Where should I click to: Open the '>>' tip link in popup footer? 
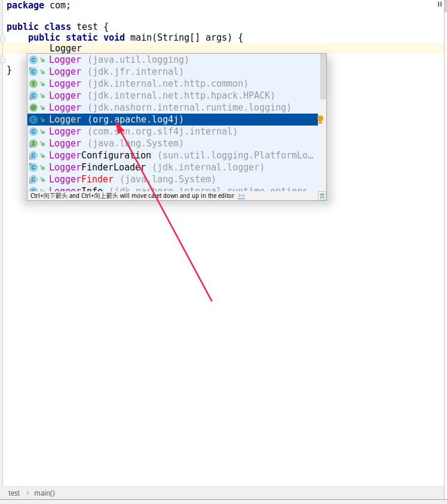click(x=241, y=196)
